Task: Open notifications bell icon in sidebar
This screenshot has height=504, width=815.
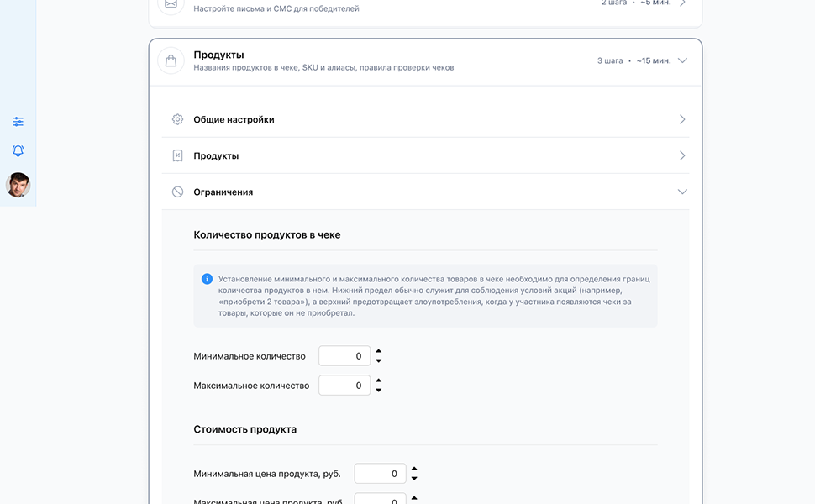Action: [18, 150]
